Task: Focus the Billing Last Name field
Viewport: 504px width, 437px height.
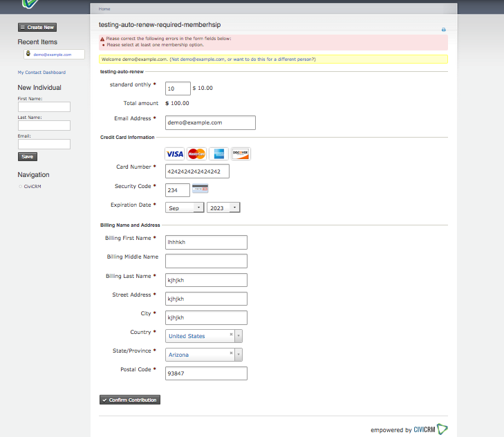Action: 206,280
